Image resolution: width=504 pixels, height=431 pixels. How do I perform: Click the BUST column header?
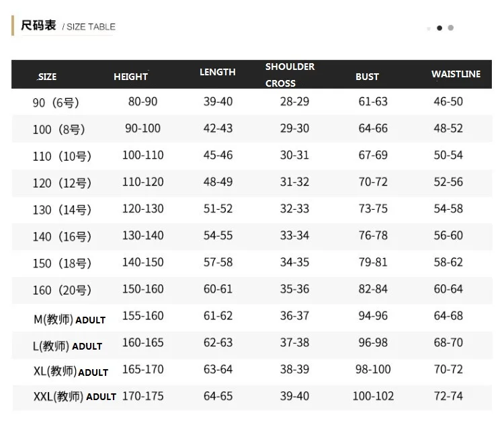pos(367,77)
